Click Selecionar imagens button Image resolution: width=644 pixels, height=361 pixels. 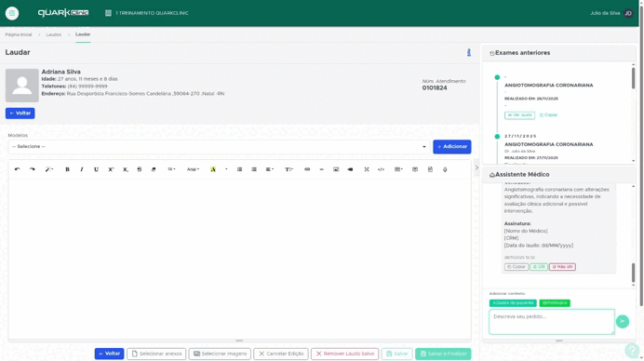[220, 354]
